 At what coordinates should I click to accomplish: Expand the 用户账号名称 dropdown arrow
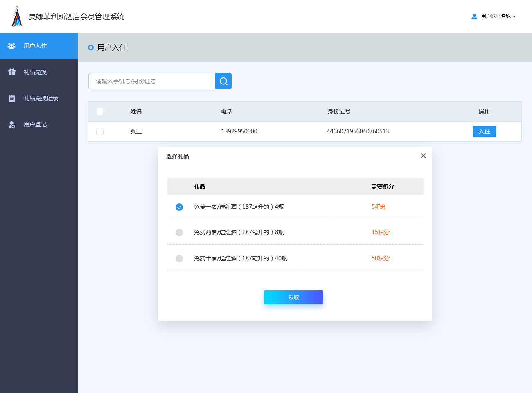(x=514, y=16)
